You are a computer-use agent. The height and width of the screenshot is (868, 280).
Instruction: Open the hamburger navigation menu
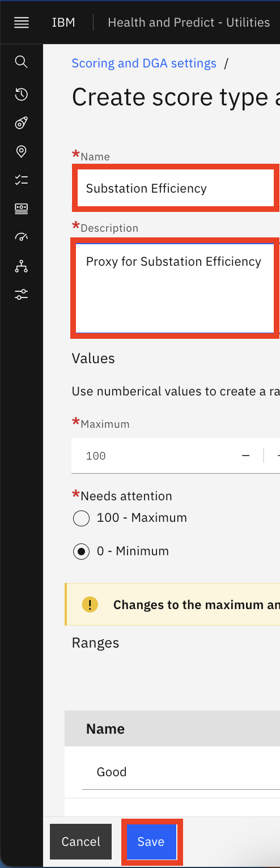click(22, 23)
